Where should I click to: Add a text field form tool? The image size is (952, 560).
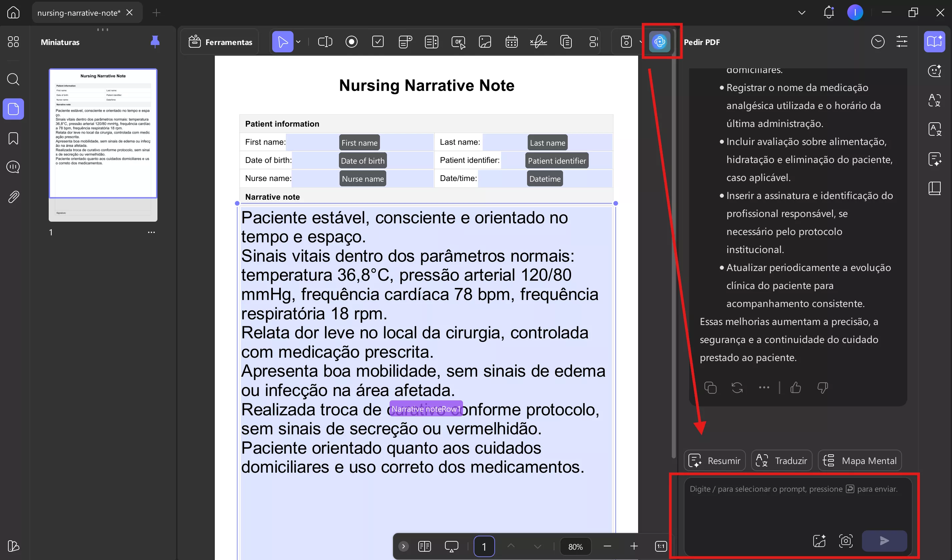point(325,42)
